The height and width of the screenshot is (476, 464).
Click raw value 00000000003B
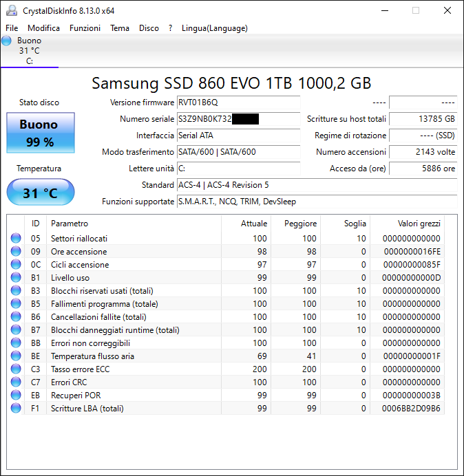412,395
